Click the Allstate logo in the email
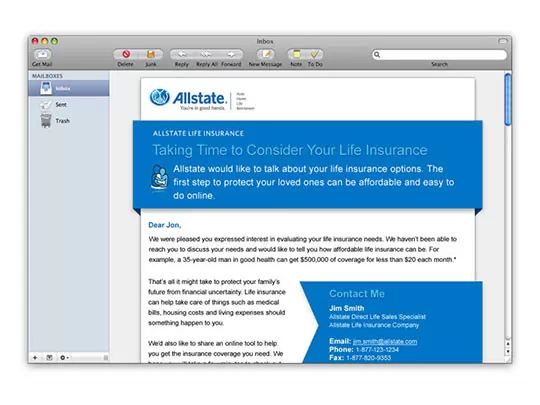The image size is (540, 405). (188, 99)
